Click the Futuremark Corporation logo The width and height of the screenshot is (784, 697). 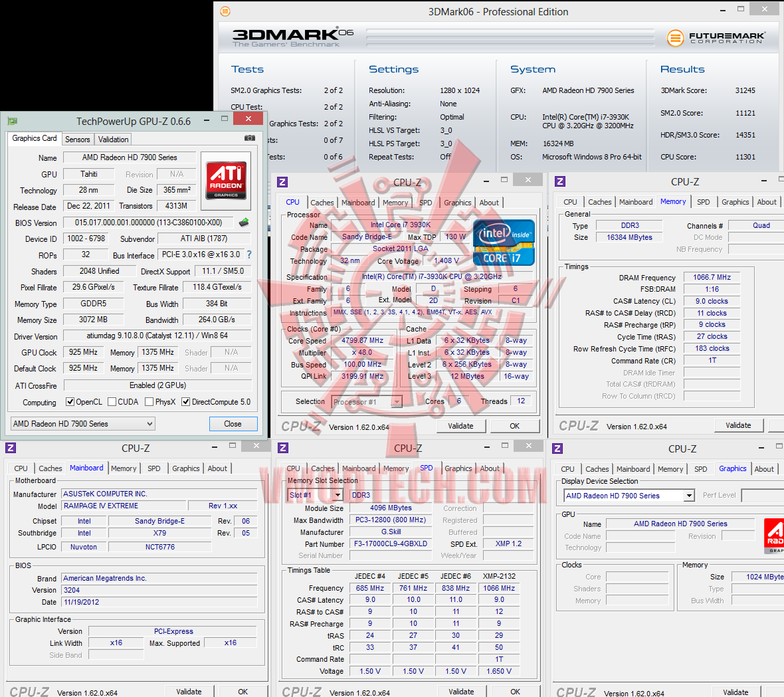tap(716, 37)
